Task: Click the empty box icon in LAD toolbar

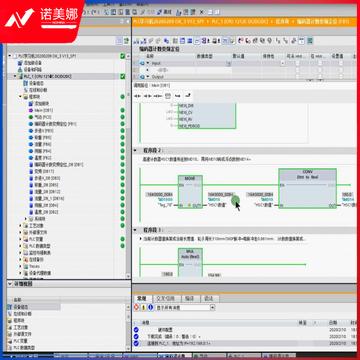Action: [x=168, y=96]
